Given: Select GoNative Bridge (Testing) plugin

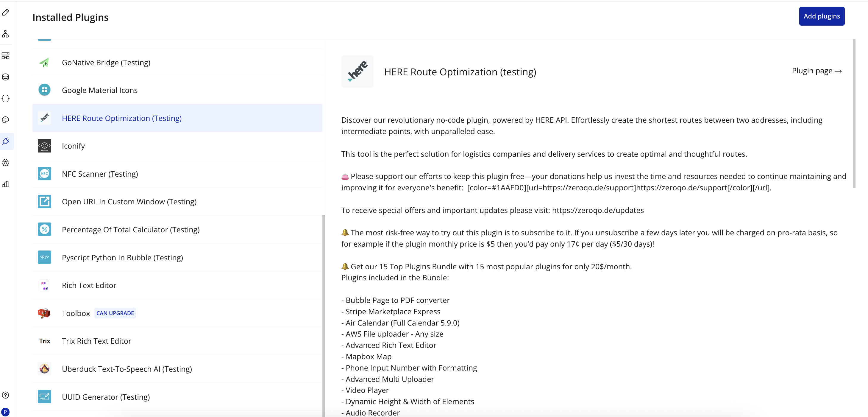Looking at the screenshot, I should pyautogui.click(x=106, y=62).
